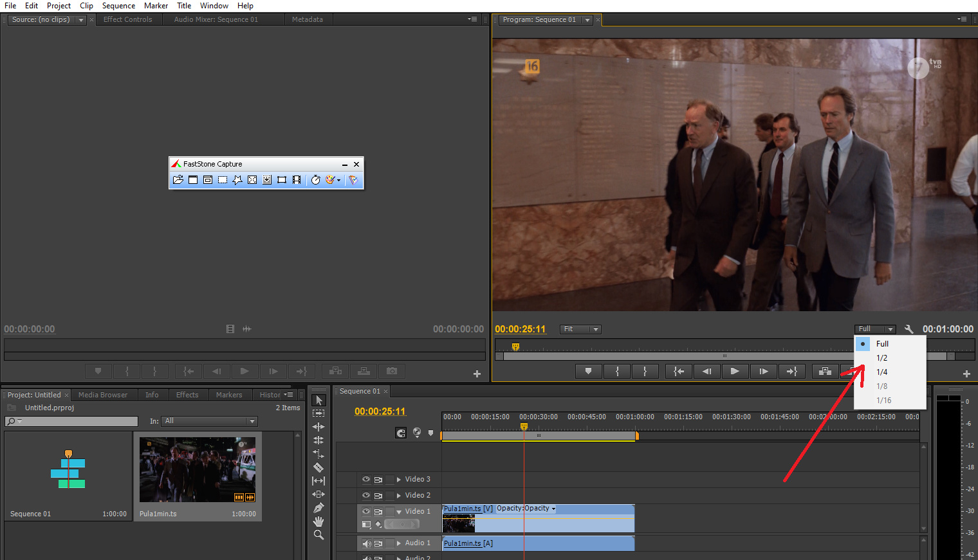This screenshot has width=978, height=560.
Task: Select the Rolling Edit tool
Action: pyautogui.click(x=318, y=440)
